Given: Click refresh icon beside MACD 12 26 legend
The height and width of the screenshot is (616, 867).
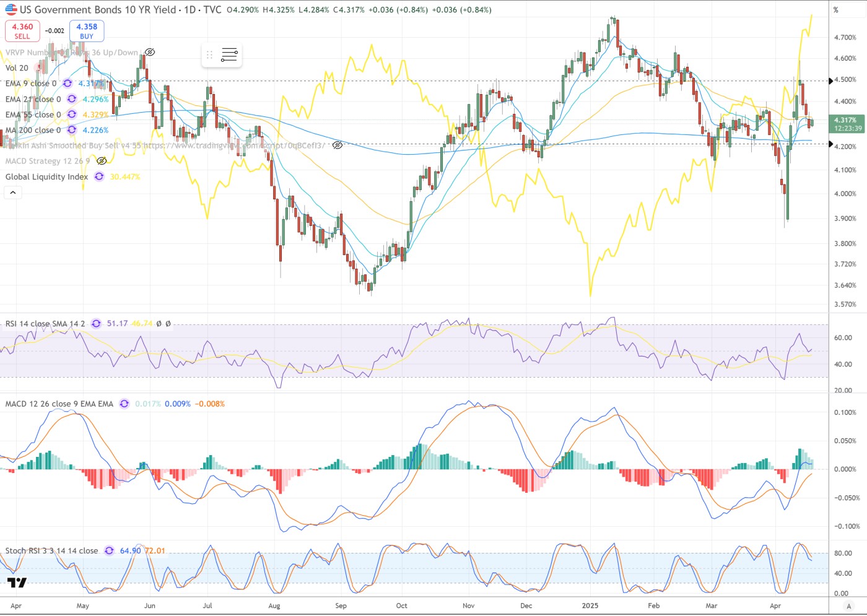Looking at the screenshot, I should click(x=124, y=404).
